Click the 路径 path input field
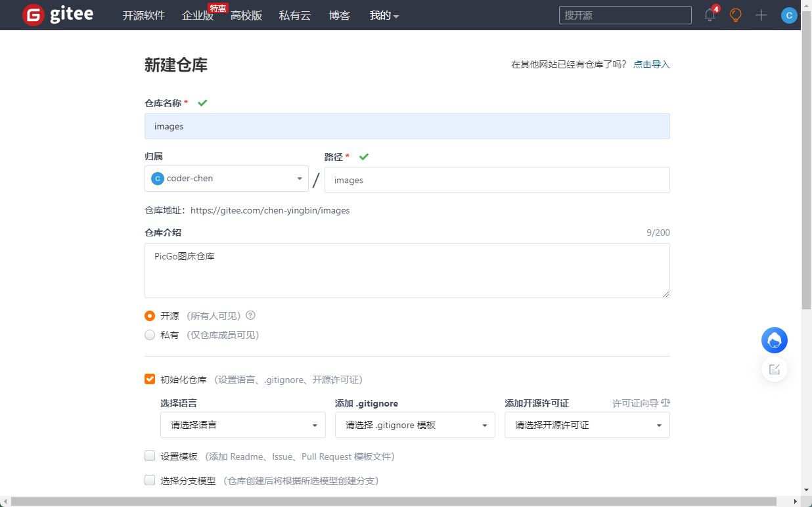Viewport: 812px width, 507px height. point(497,180)
